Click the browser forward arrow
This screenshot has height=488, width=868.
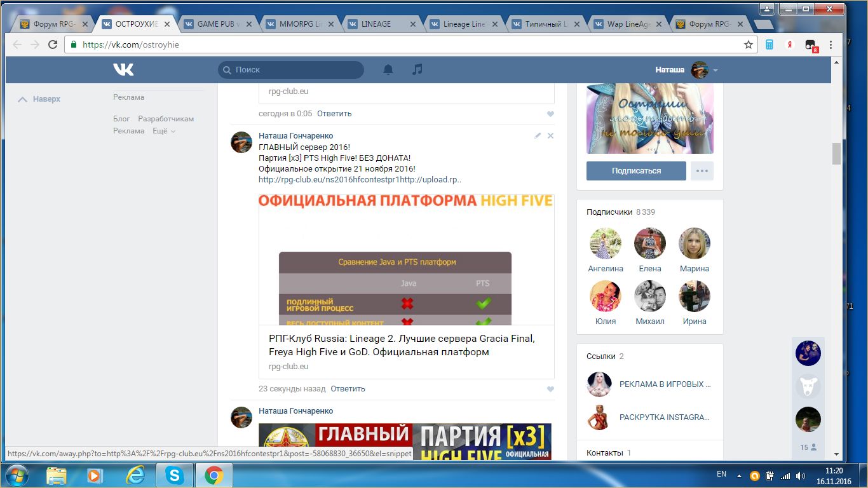35,44
